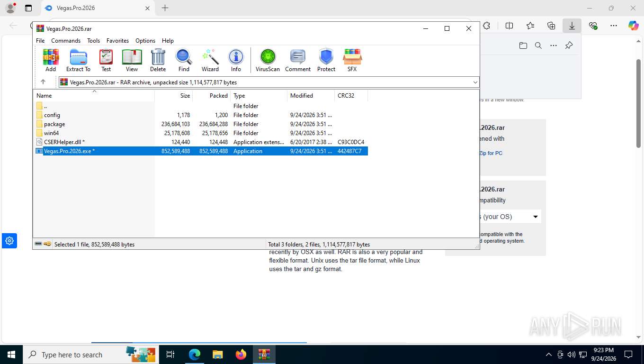Sort by the Name column header
The height and width of the screenshot is (364, 644).
point(94,96)
